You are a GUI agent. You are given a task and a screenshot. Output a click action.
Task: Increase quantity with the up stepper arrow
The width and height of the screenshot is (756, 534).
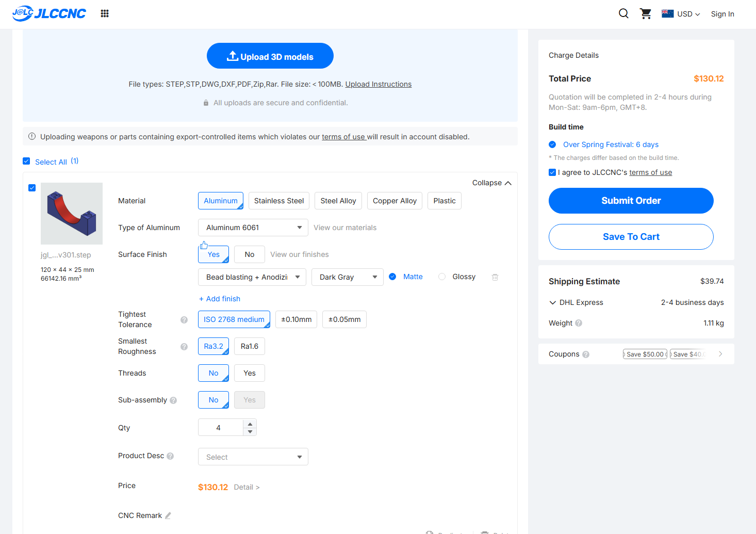point(250,424)
